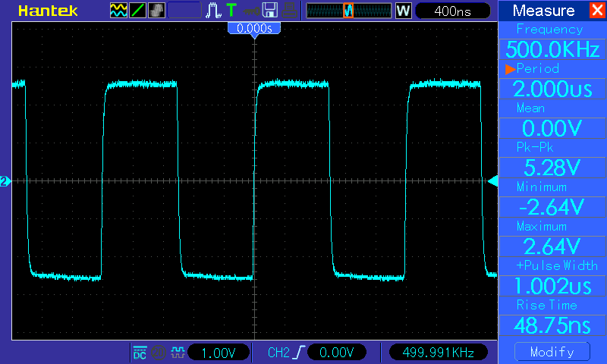The image size is (607, 364).
Task: Click the square-wave icon beside 1.00V
Action: (x=178, y=353)
